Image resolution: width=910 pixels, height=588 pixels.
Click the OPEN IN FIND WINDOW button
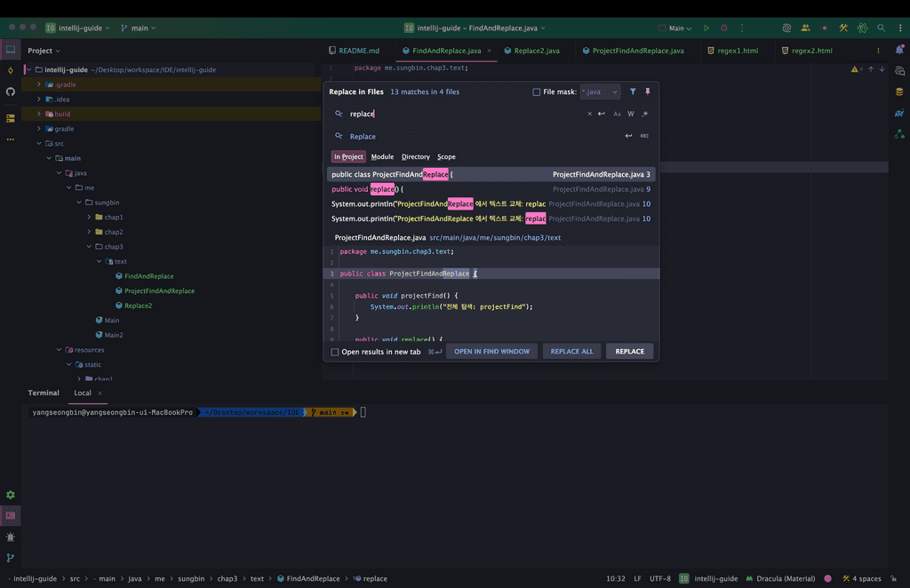point(491,352)
